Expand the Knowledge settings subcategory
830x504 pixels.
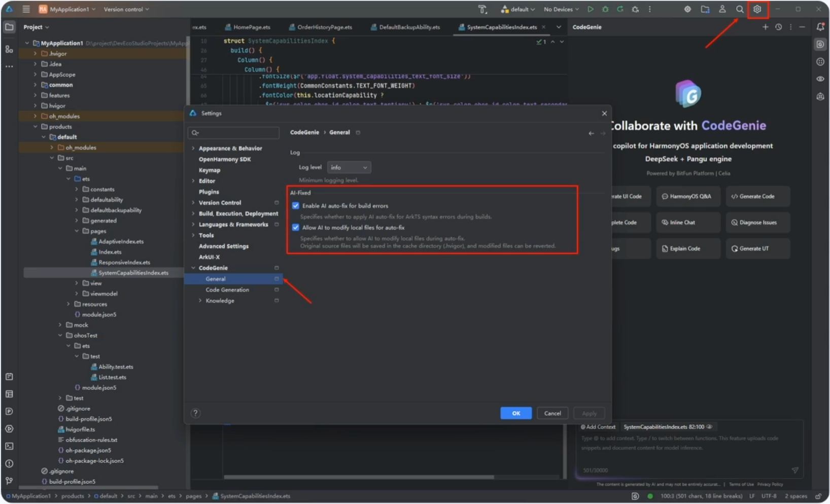[x=200, y=301]
